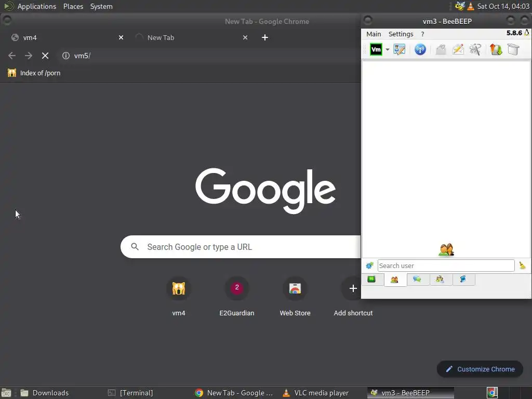This screenshot has height=399, width=532.
Task: Click Chrome's back arrow
Action: pyautogui.click(x=12, y=56)
